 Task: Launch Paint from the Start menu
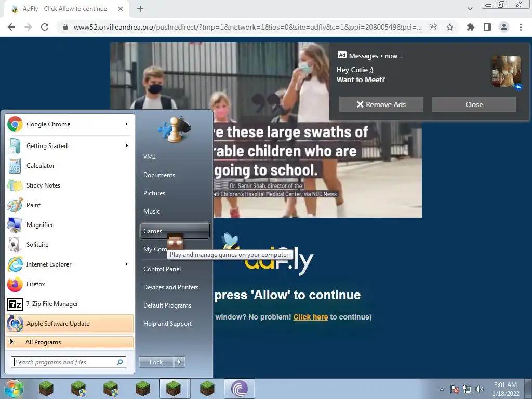pos(70,205)
